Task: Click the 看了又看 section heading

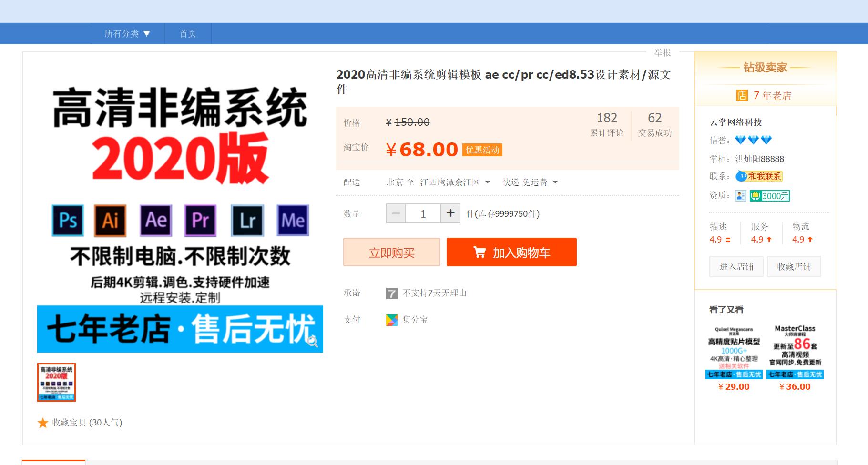Action: pos(726,310)
